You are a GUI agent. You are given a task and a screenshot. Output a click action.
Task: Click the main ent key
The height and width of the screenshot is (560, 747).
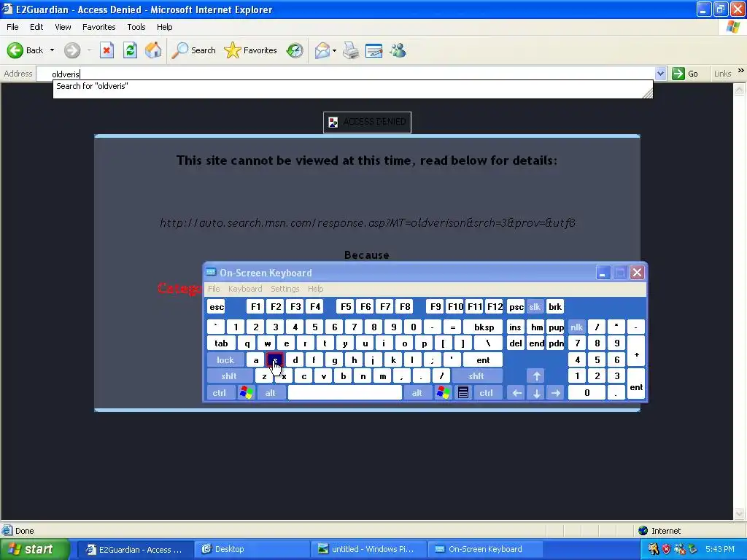click(483, 360)
